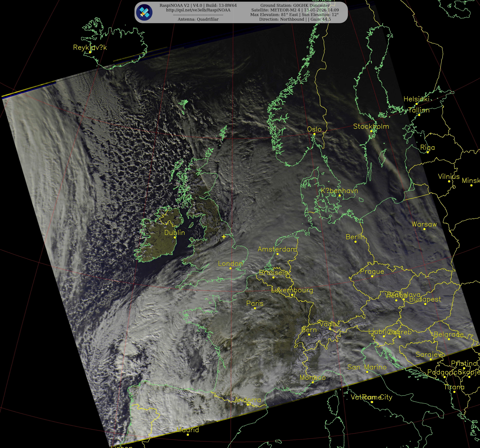Click the Dublin city marker dot
The width and height of the screenshot is (480, 448).
[175, 237]
